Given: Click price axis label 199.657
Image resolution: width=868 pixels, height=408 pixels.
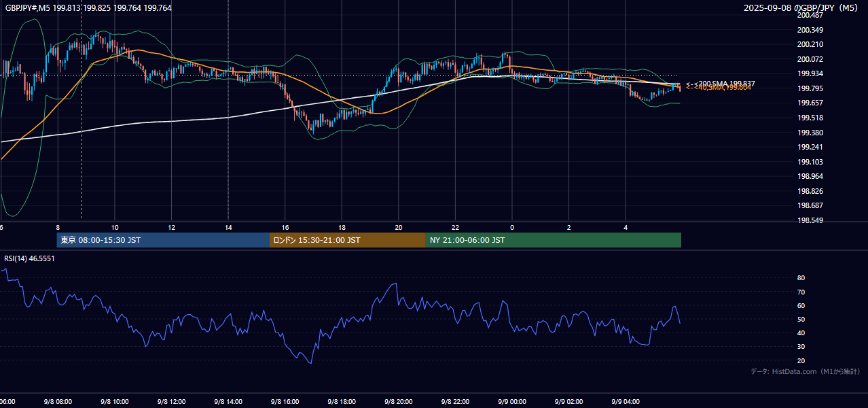Looking at the screenshot, I should coord(810,103).
